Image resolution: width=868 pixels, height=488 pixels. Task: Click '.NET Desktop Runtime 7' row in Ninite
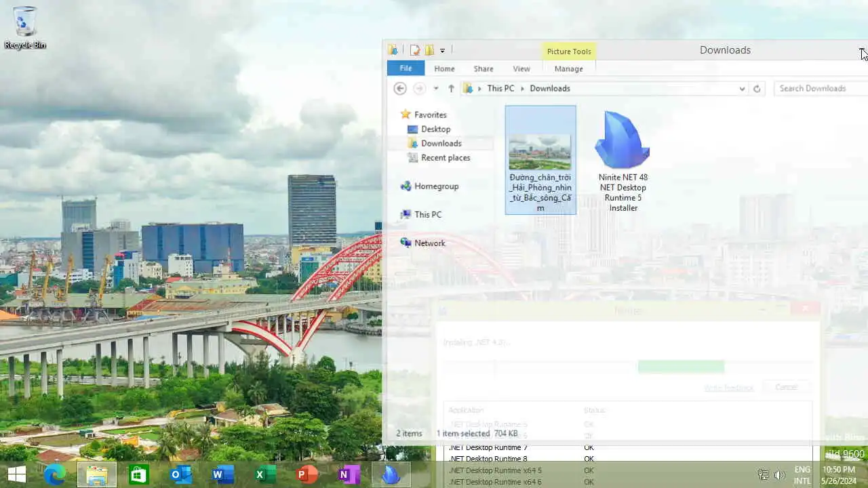coord(629,447)
